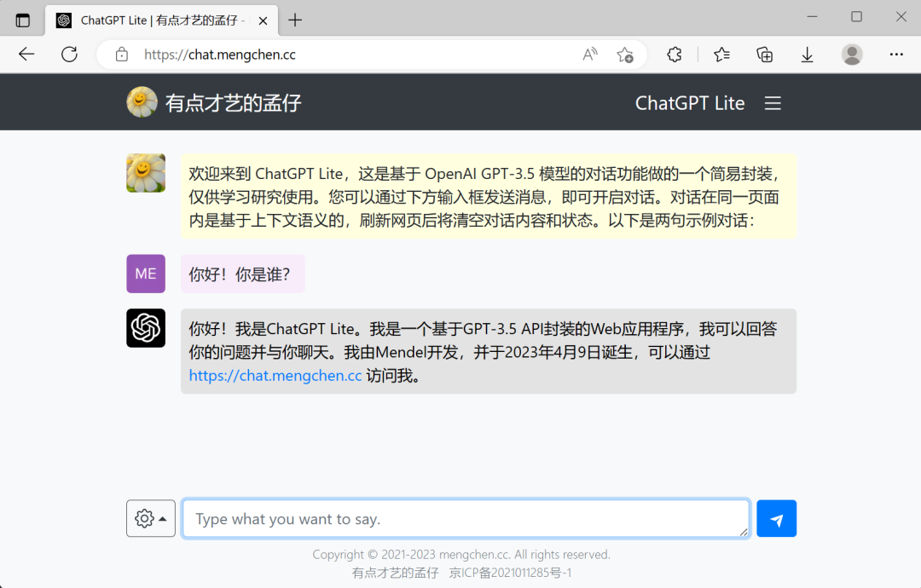Image resolution: width=921 pixels, height=588 pixels.
Task: Open the Collections icon
Action: pos(764,55)
